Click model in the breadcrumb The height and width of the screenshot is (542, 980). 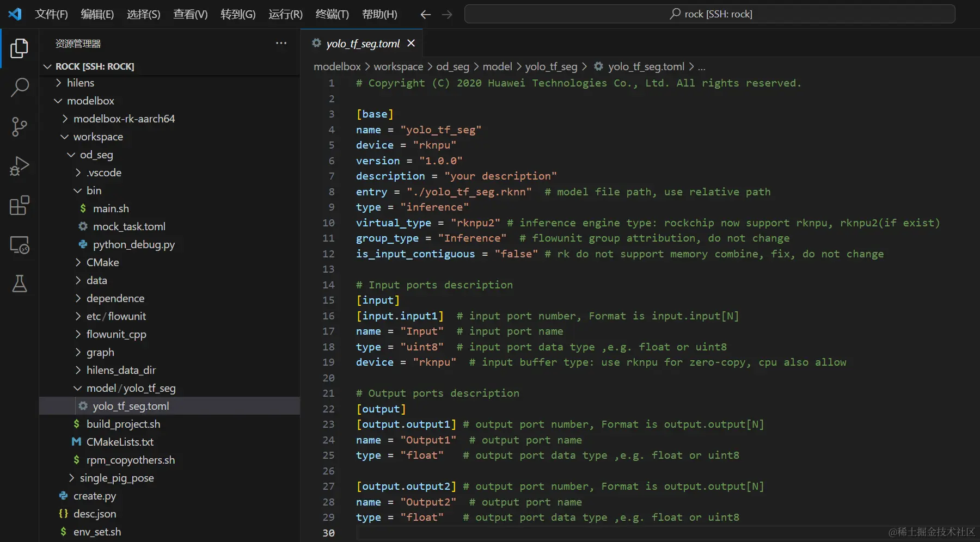pos(497,66)
